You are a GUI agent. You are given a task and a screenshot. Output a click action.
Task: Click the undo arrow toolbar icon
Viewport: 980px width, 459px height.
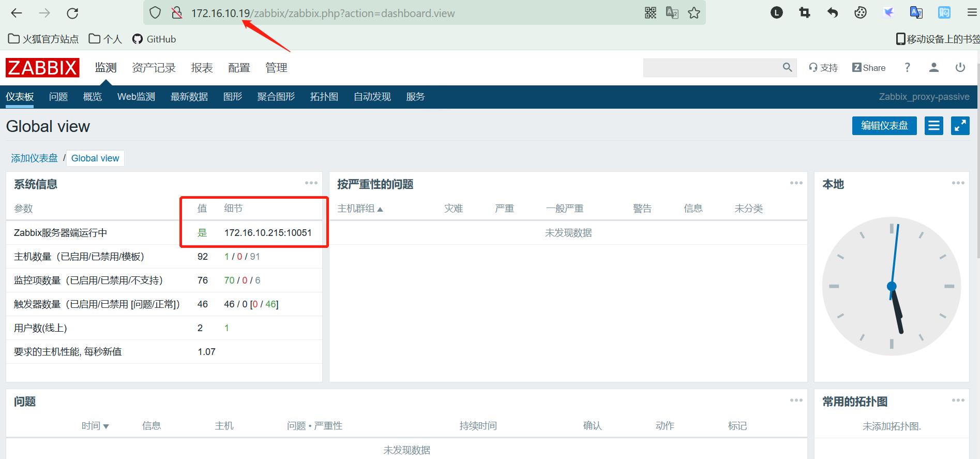833,13
